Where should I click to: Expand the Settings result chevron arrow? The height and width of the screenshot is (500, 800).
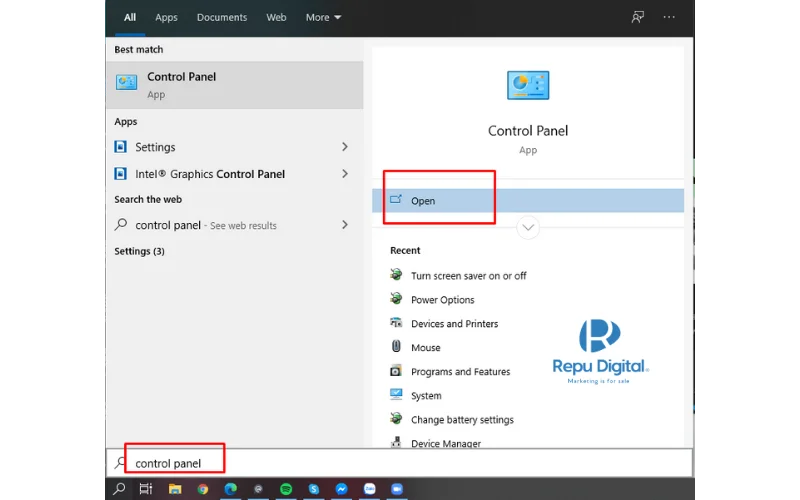click(x=345, y=147)
